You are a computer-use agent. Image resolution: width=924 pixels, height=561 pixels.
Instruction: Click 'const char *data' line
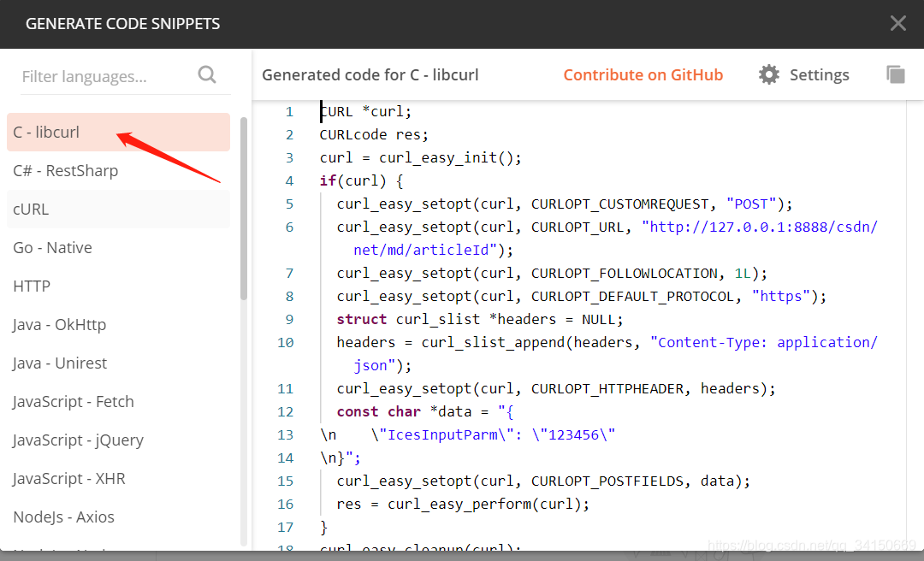[425, 411]
